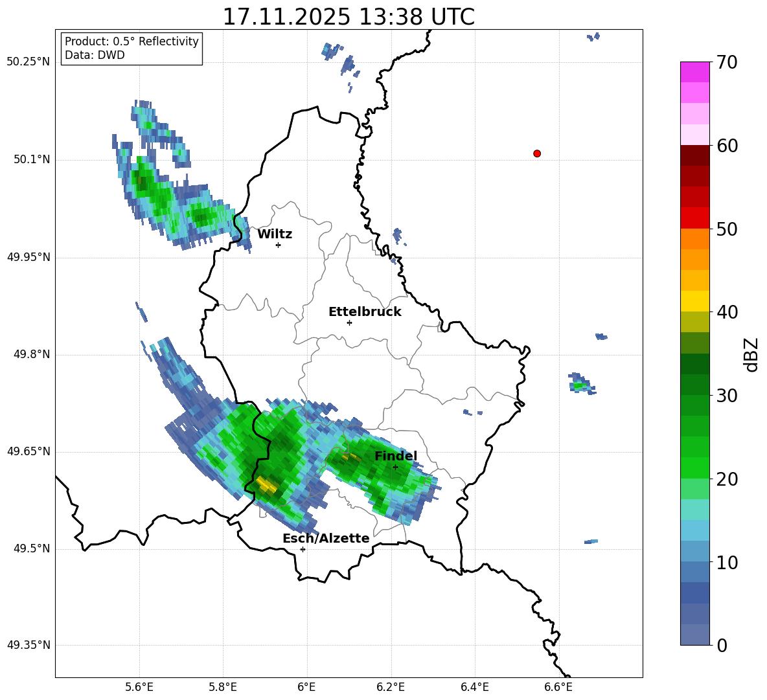The image size is (767, 700).
Task: Click the magenta top swatch of colorbar
Action: 694,72
